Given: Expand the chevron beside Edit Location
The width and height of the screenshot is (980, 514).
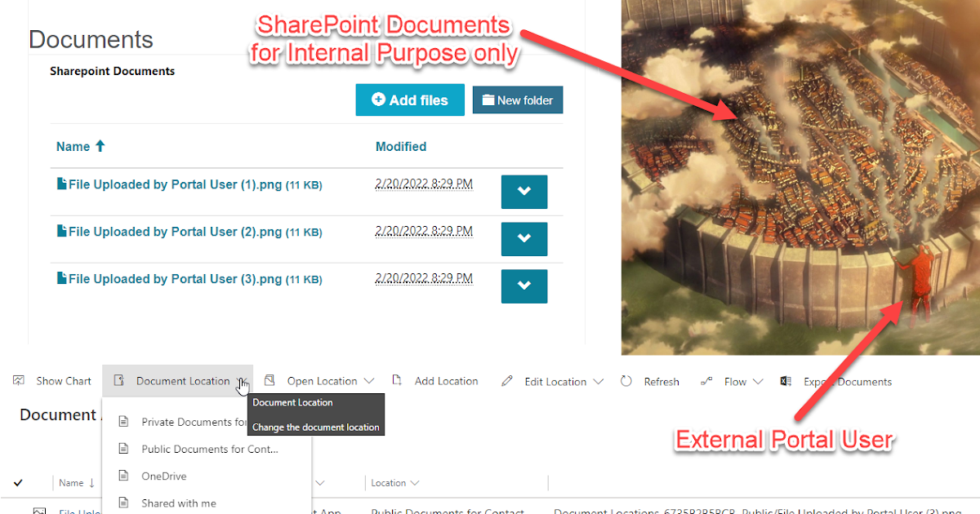Looking at the screenshot, I should point(598,381).
